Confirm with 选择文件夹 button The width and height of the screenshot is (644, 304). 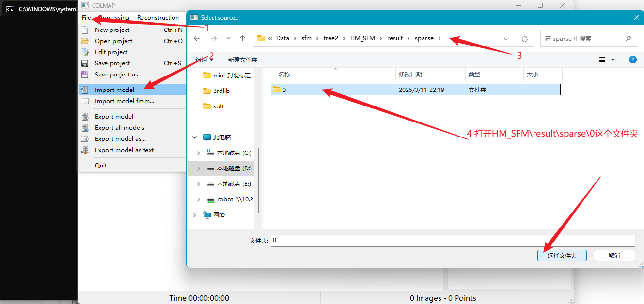pyautogui.click(x=562, y=256)
